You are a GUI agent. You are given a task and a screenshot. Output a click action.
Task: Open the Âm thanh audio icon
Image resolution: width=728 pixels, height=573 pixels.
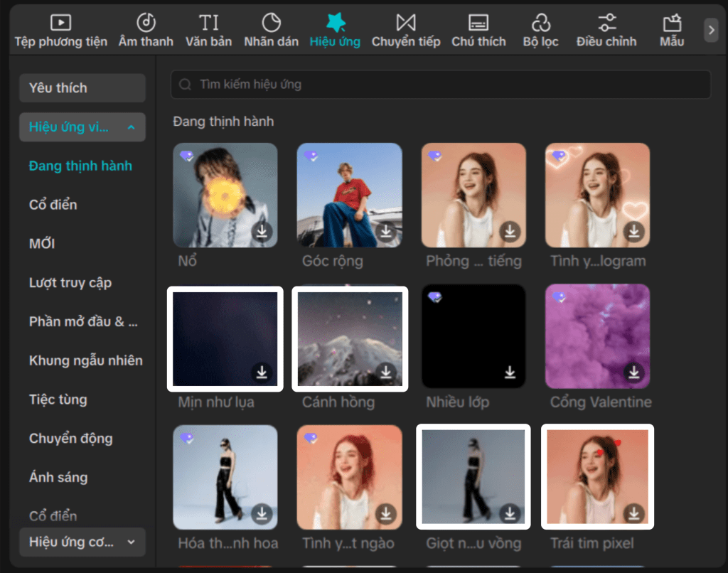146,22
